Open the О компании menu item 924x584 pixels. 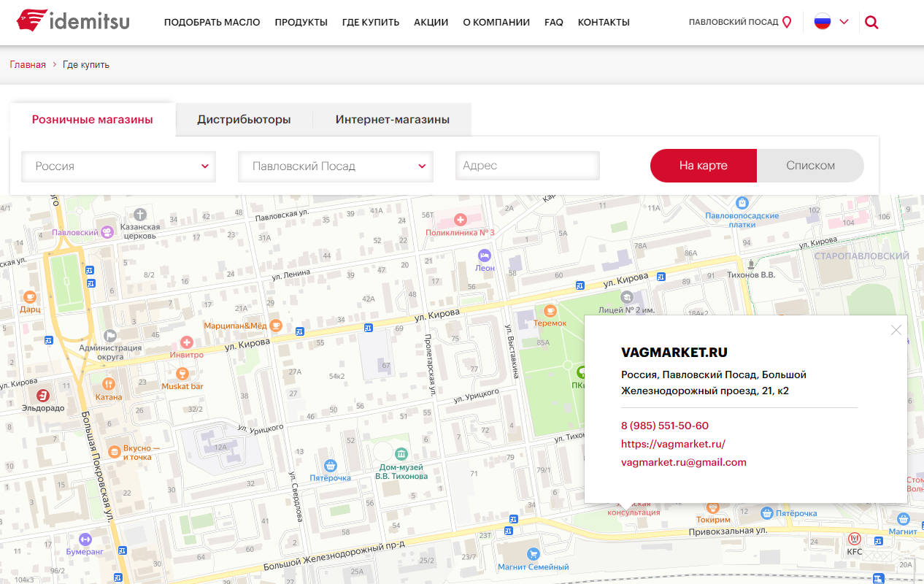[496, 22]
